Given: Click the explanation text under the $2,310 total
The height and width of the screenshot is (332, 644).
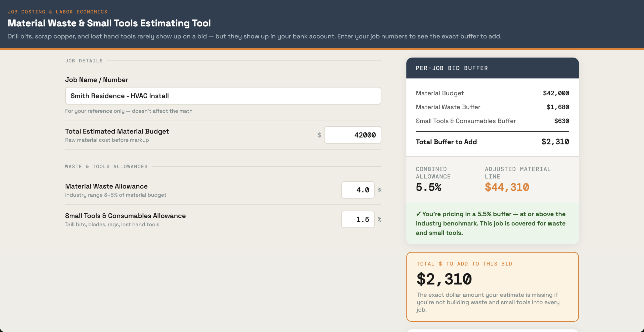Looking at the screenshot, I should coord(488,302).
